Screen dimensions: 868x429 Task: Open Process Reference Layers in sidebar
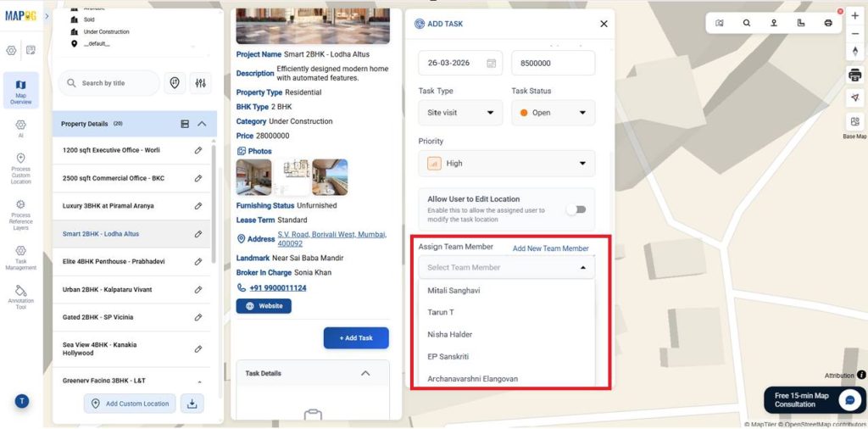coord(21,215)
